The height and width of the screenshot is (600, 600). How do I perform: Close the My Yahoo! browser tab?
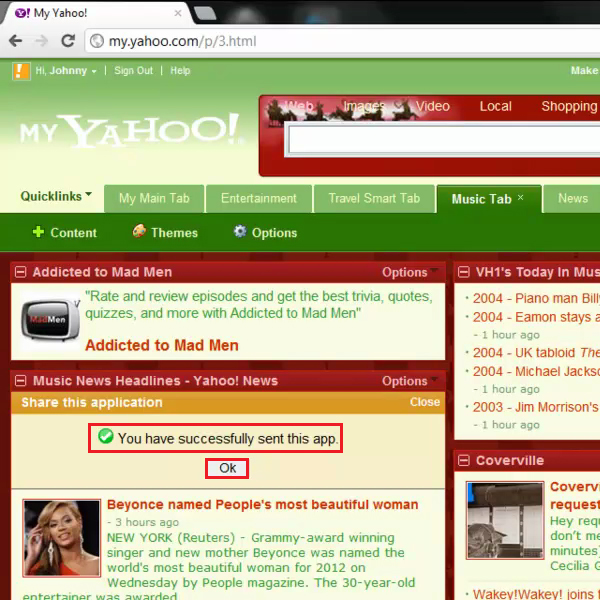(x=178, y=13)
